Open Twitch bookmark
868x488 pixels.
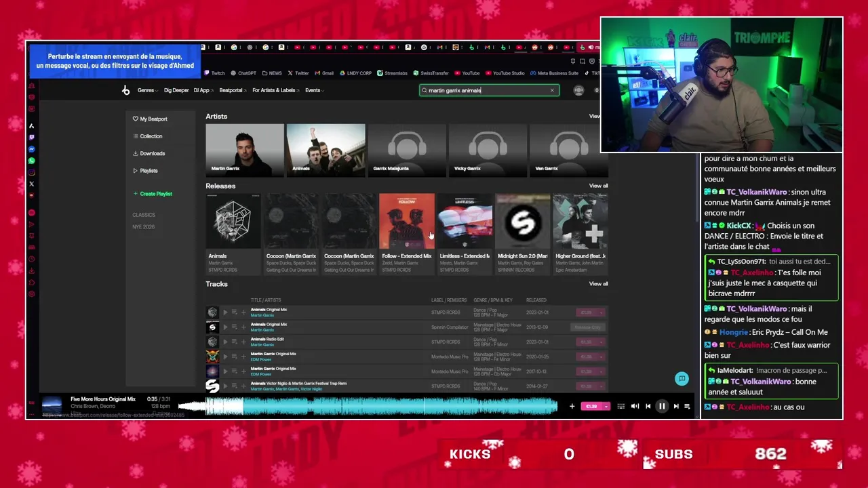coord(215,73)
